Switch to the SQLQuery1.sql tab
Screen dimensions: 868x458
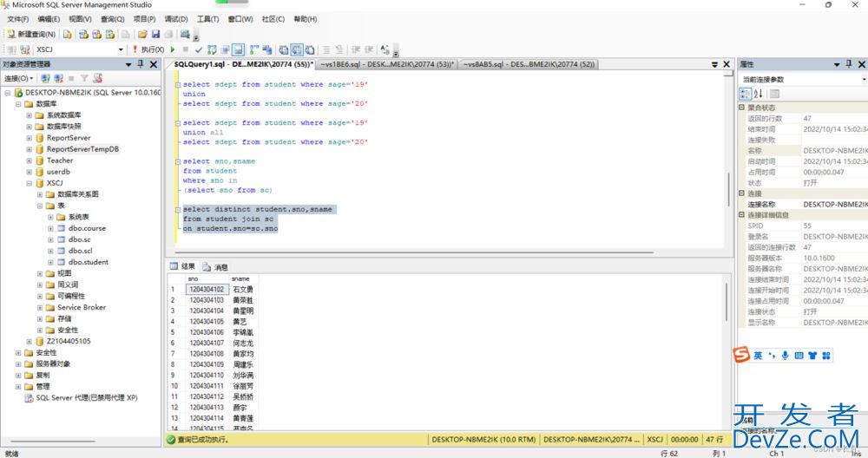242,64
